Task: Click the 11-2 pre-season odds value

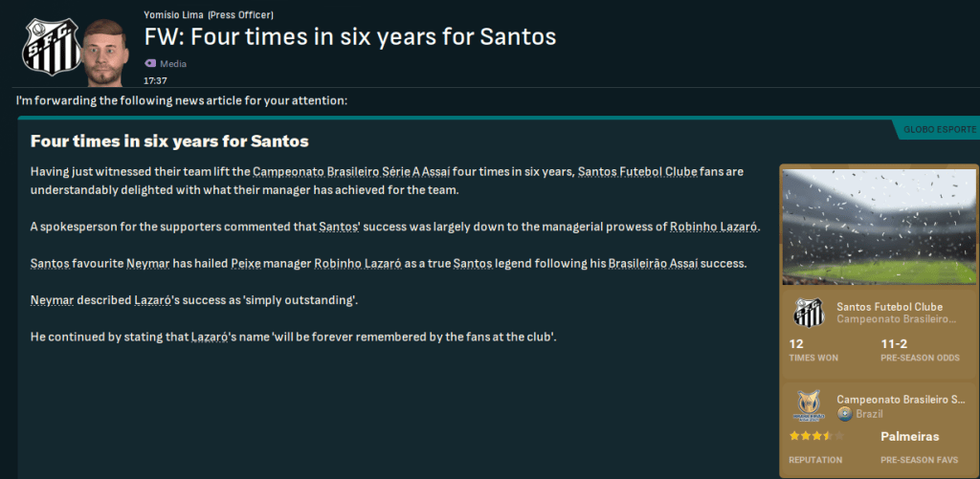Action: point(895,342)
